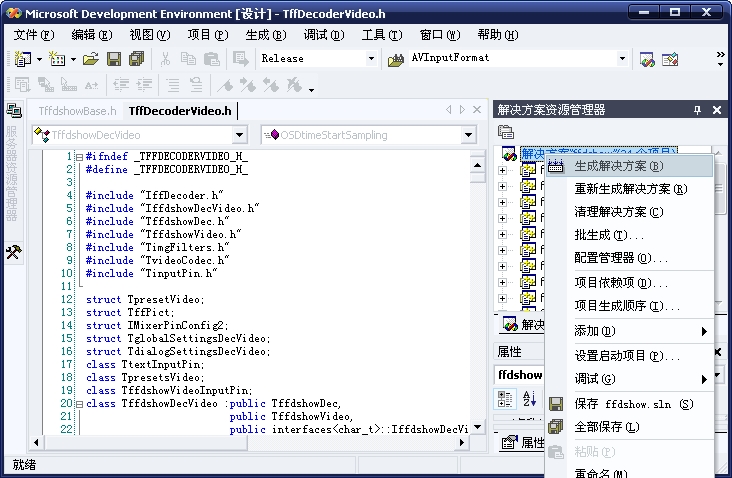Open 项目生成顺序(I)... from context menu

click(629, 306)
